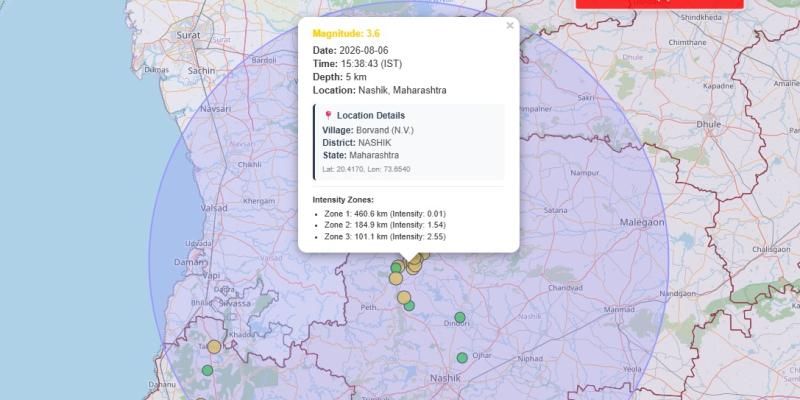Click the Satana label on the map

coord(556,210)
